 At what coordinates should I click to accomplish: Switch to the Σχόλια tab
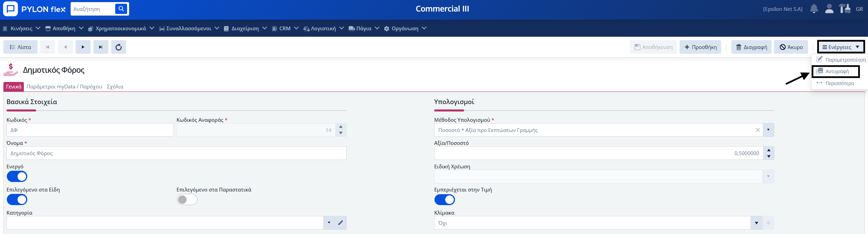click(115, 87)
